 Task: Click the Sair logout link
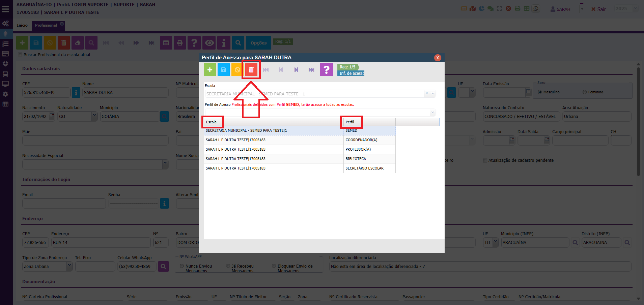coord(598,9)
